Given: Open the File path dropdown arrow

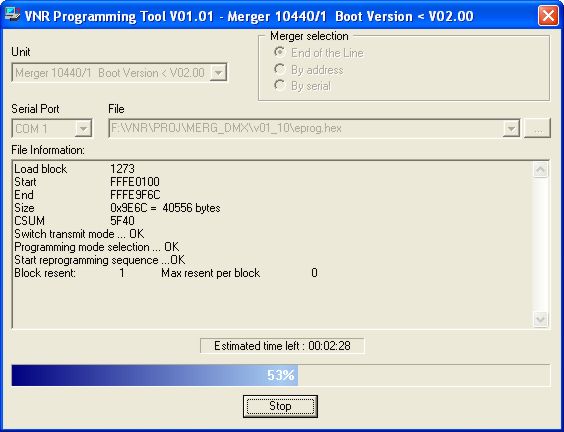Looking at the screenshot, I should [x=511, y=128].
